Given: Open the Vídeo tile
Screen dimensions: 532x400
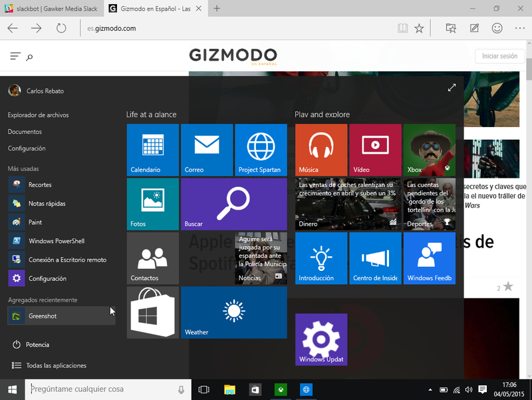Looking at the screenshot, I should coord(375,150).
